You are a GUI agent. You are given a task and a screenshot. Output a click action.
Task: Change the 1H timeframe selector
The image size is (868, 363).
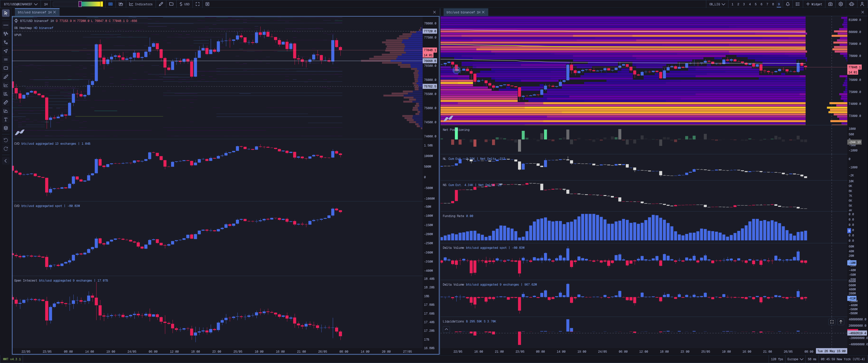coord(46,4)
